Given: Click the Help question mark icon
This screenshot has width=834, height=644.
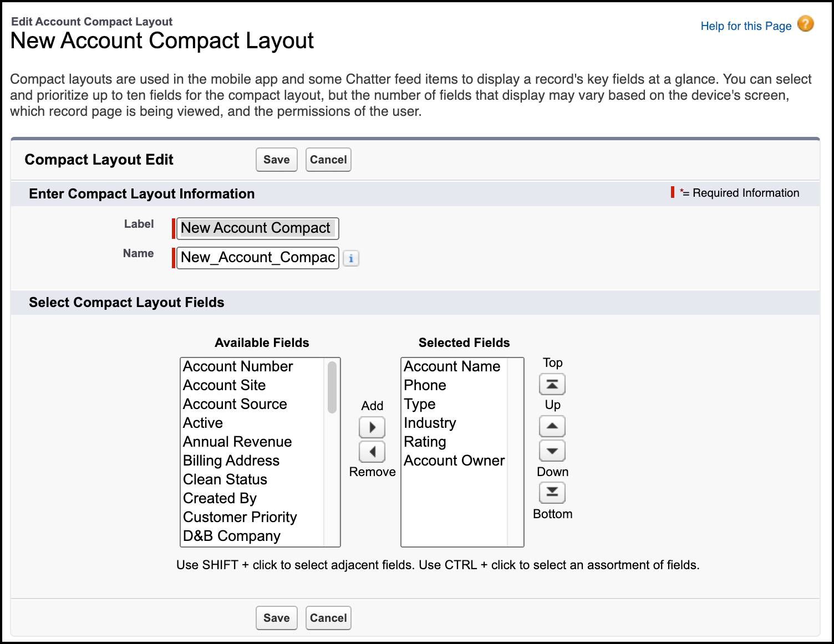Looking at the screenshot, I should click(805, 24).
